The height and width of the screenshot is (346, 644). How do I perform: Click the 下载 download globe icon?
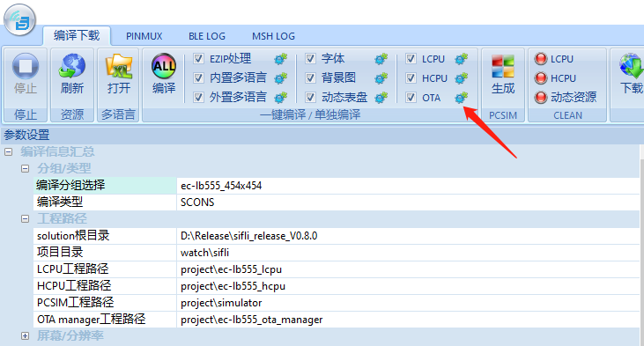coord(631,66)
